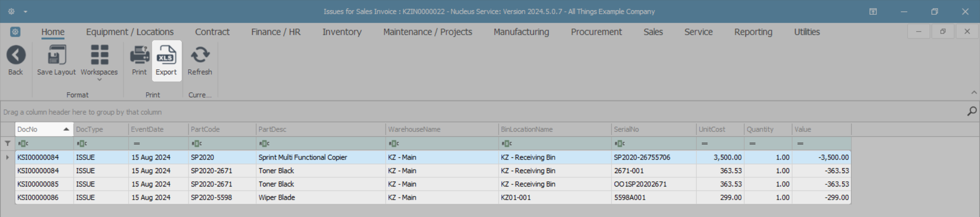Click the Print icon
980x217 pixels.
coord(139,56)
